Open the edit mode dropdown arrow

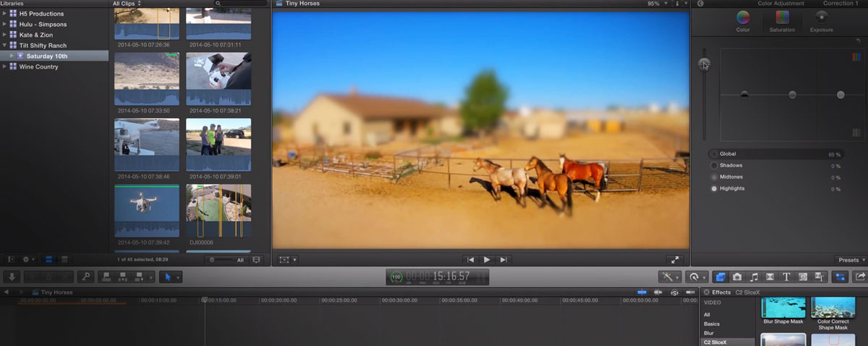[150, 277]
